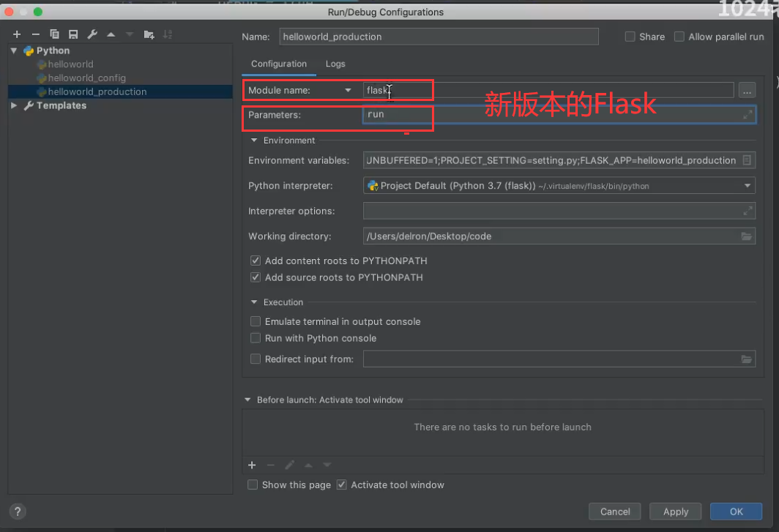Screen dimensions: 779x532
Task: Focus the Module name field containing flask
Action: (548, 91)
